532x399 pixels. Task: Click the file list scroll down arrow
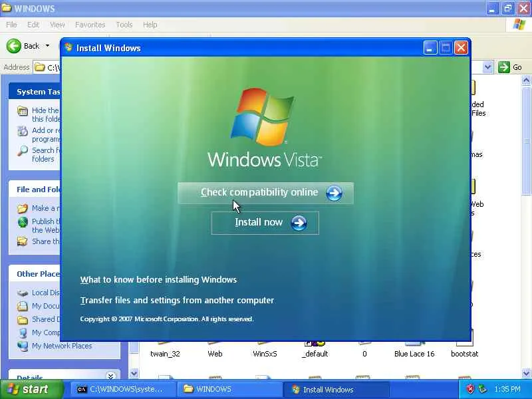526,374
